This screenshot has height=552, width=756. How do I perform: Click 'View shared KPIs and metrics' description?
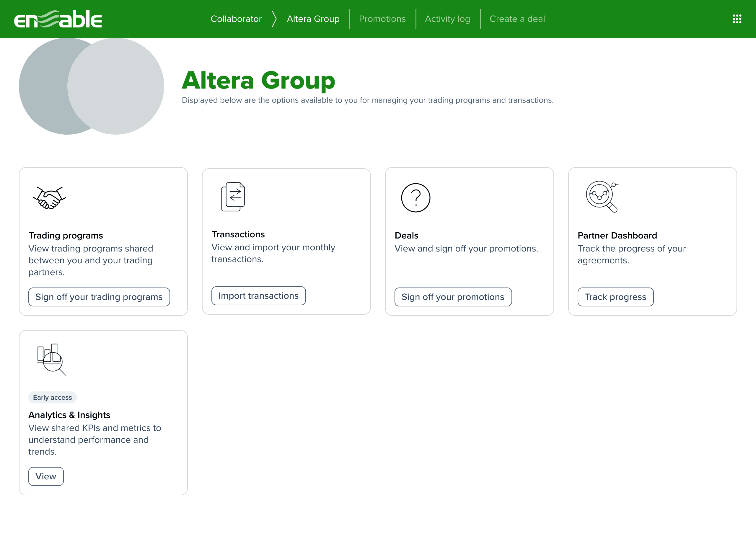(x=94, y=440)
